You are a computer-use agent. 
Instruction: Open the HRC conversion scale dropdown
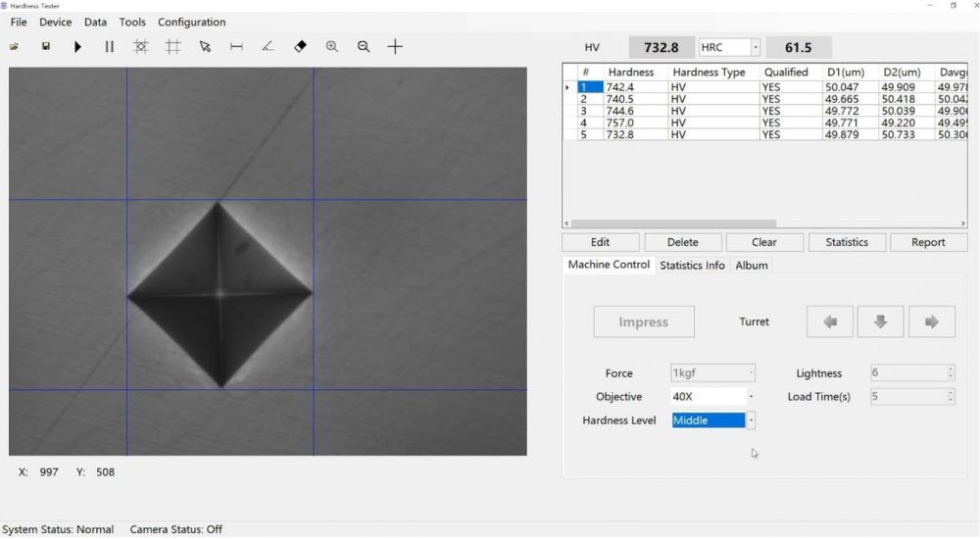pos(755,47)
